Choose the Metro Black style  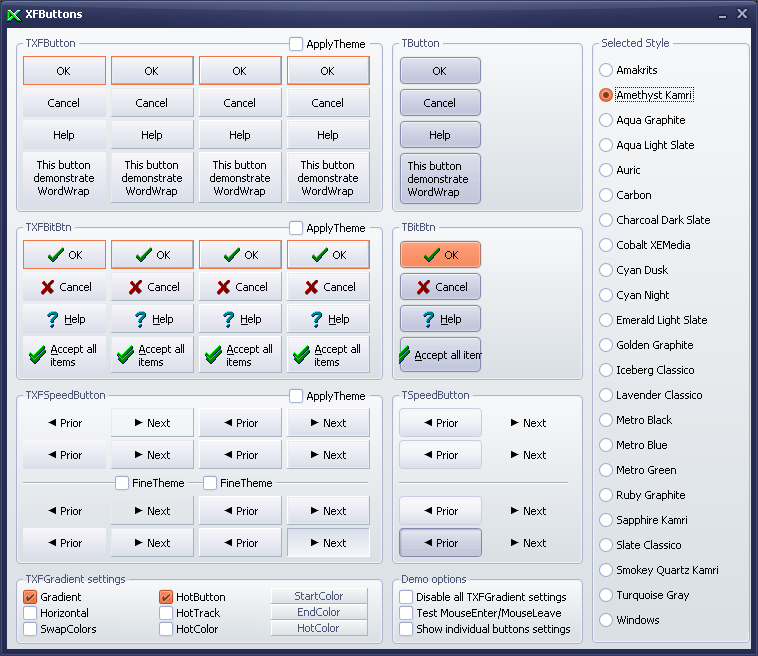[x=606, y=420]
